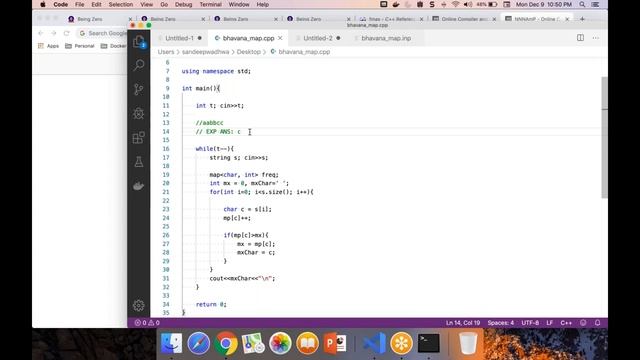This screenshot has height=360, width=640.
Task: Click the errors count in status bar
Action: (x=140, y=323)
